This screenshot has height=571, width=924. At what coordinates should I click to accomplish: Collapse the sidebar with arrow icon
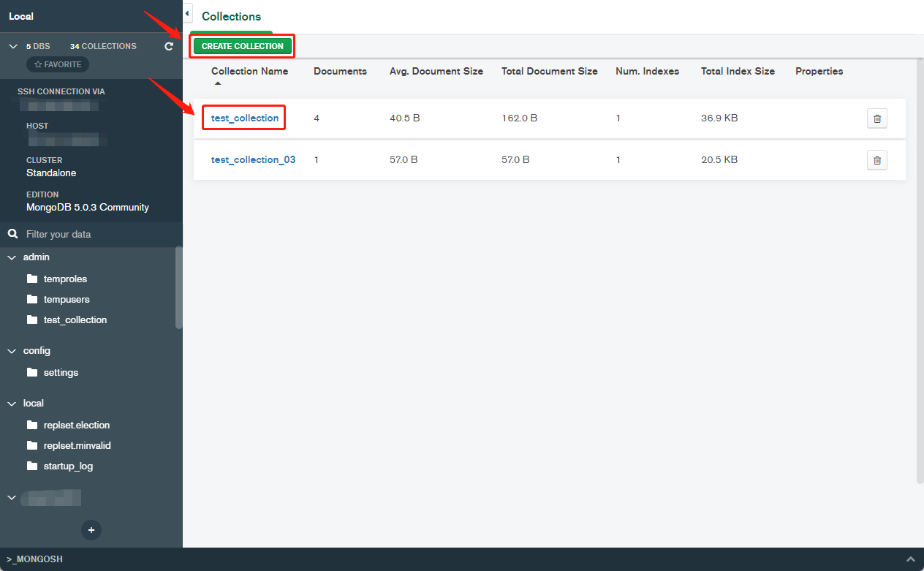click(x=188, y=14)
